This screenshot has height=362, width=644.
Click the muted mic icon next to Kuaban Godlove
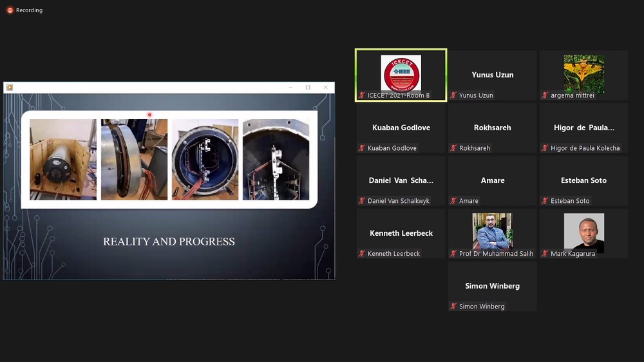click(x=362, y=148)
